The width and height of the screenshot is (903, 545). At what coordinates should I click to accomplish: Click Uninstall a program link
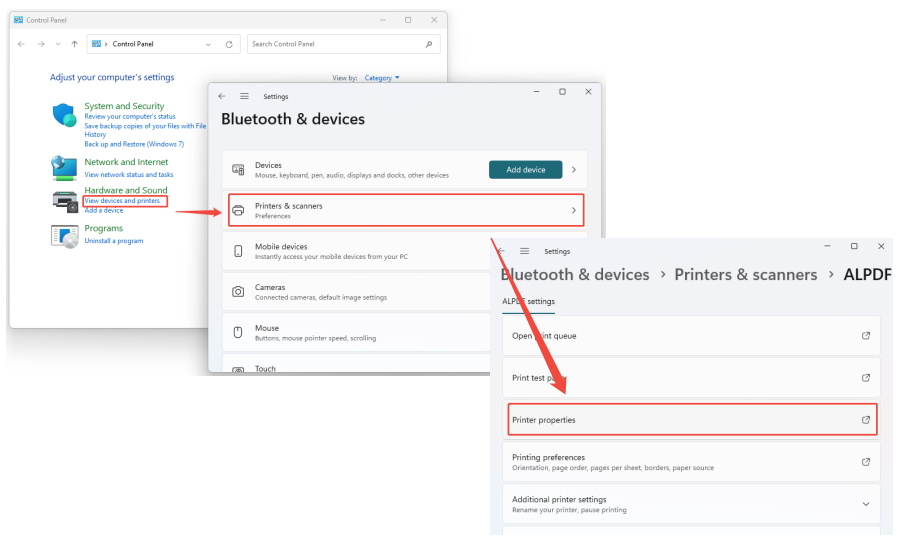coord(113,241)
